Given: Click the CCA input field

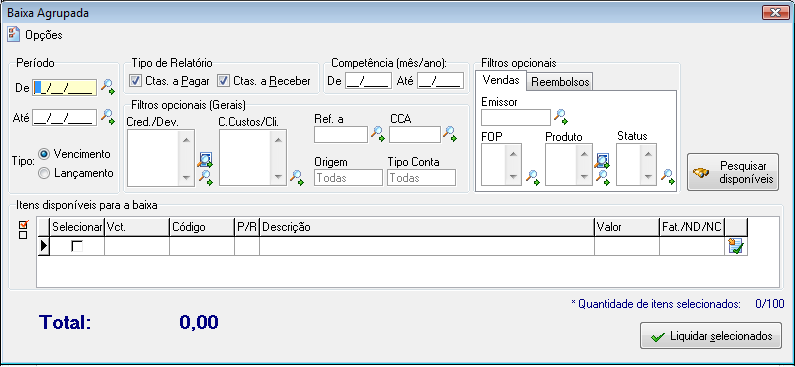Looking at the screenshot, I should pos(415,134).
